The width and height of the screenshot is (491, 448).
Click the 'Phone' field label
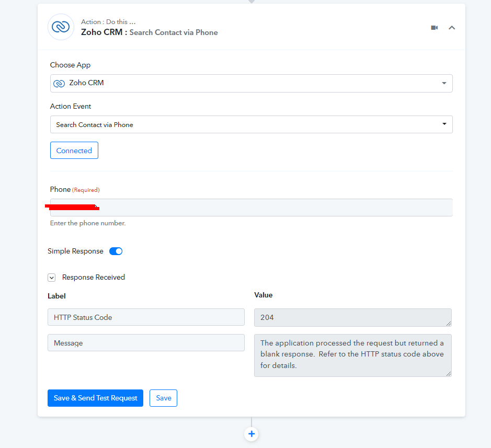point(60,189)
